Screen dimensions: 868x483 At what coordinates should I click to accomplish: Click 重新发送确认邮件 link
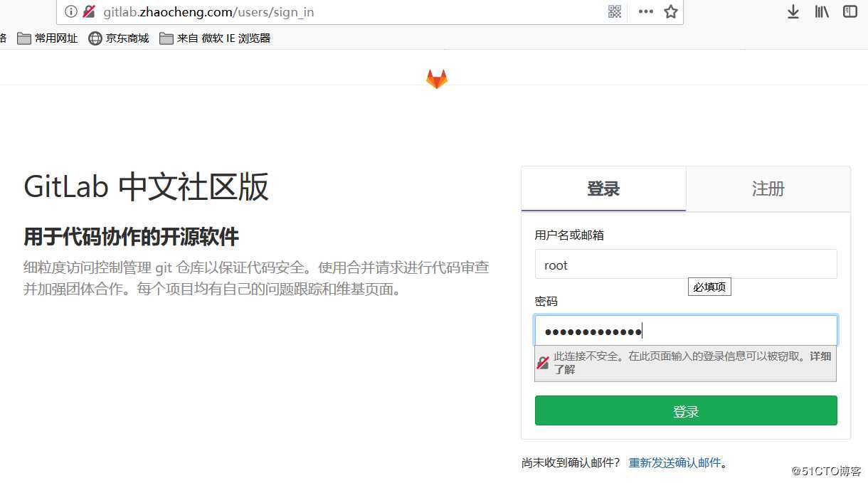(675, 463)
